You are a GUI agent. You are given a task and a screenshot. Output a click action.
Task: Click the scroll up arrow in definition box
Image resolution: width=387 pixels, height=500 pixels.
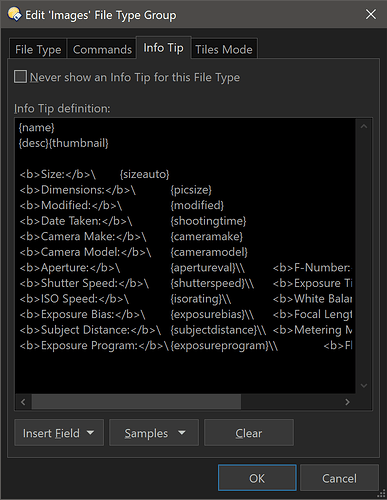tap(364, 126)
